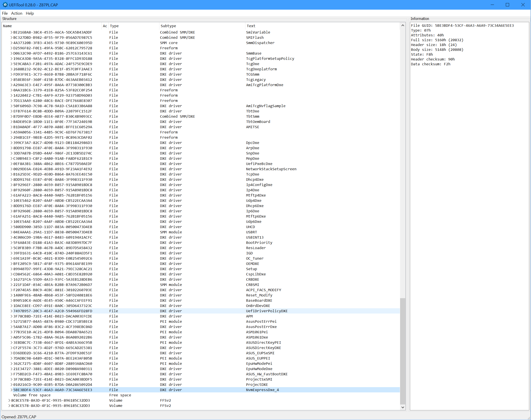Maximize the UEFITool window
The image size is (531, 420).
[507, 5]
